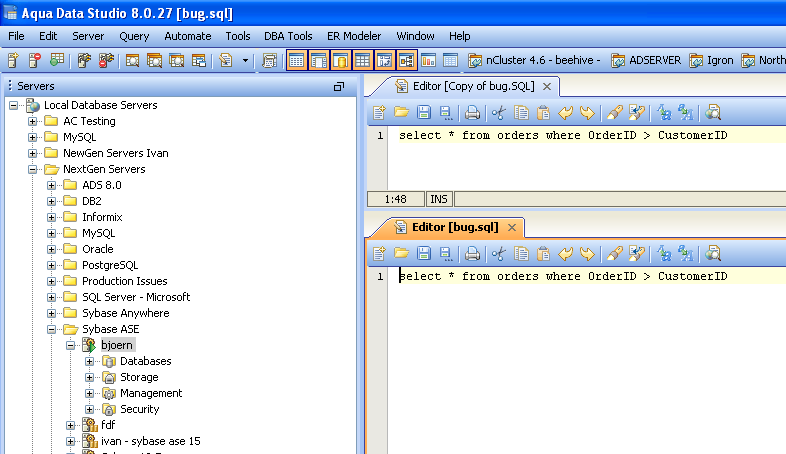Toggle the highlighted table-with-side-panel view button
The image size is (786, 454).
pyautogui.click(x=318, y=61)
